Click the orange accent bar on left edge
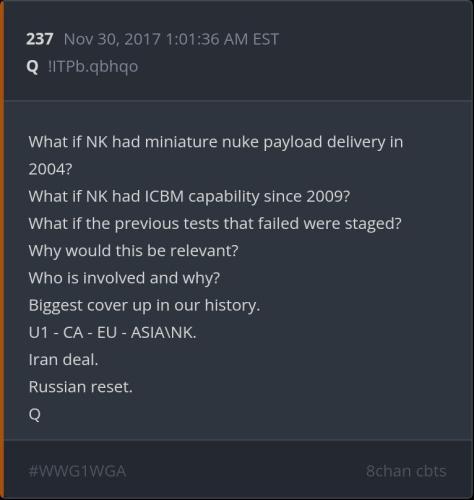This screenshot has height=500, width=474. click(x=2, y=250)
